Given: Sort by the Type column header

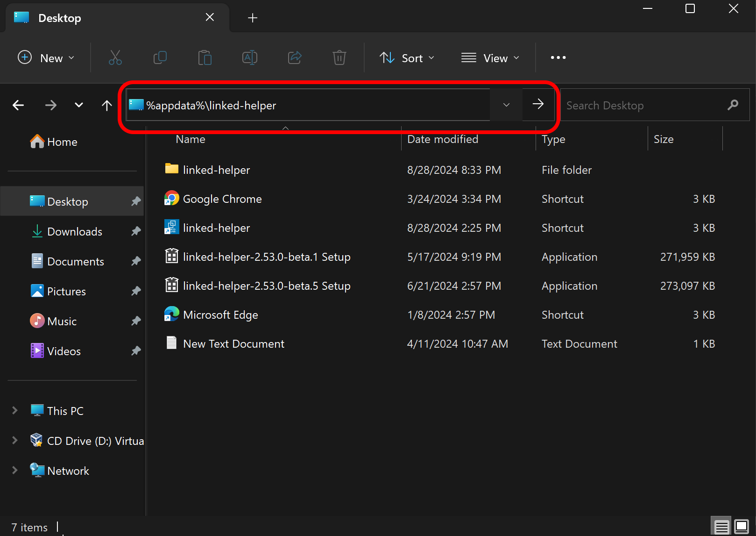Looking at the screenshot, I should coord(553,139).
